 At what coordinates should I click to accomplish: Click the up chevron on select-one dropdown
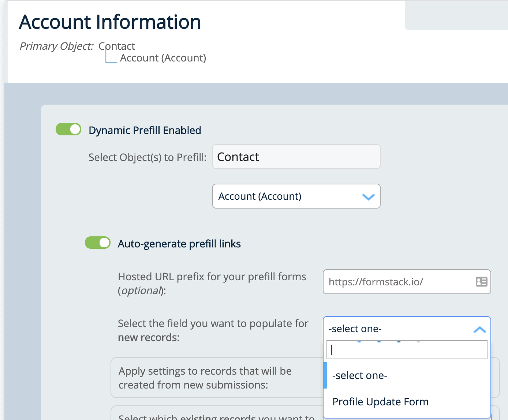pos(479,330)
